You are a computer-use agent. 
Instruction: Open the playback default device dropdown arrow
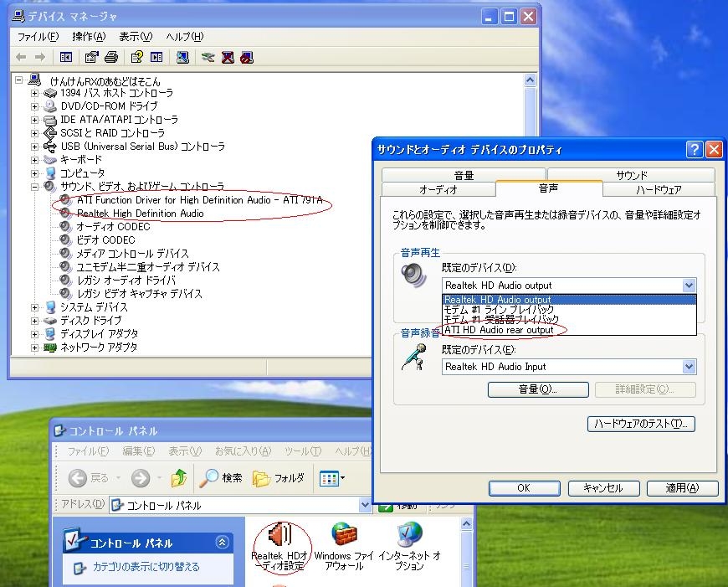(x=689, y=286)
